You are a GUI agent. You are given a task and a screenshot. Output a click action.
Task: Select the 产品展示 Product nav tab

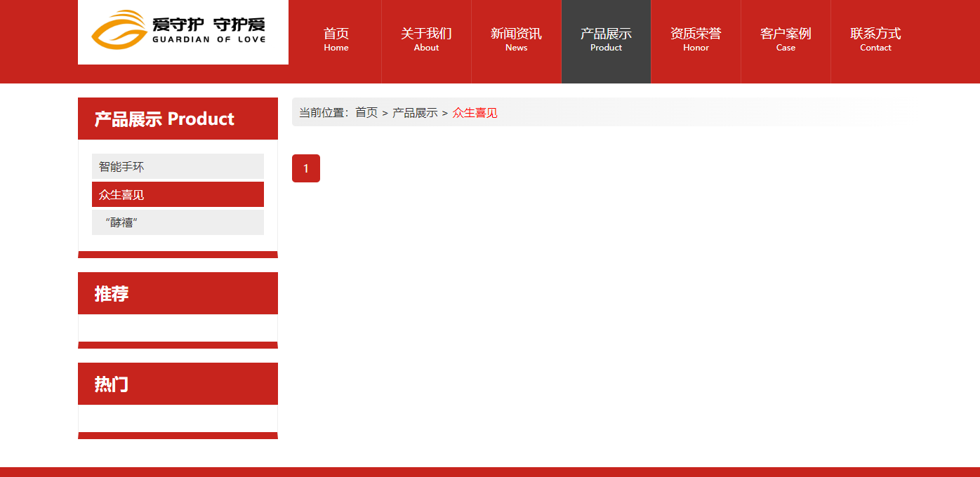[x=606, y=41]
